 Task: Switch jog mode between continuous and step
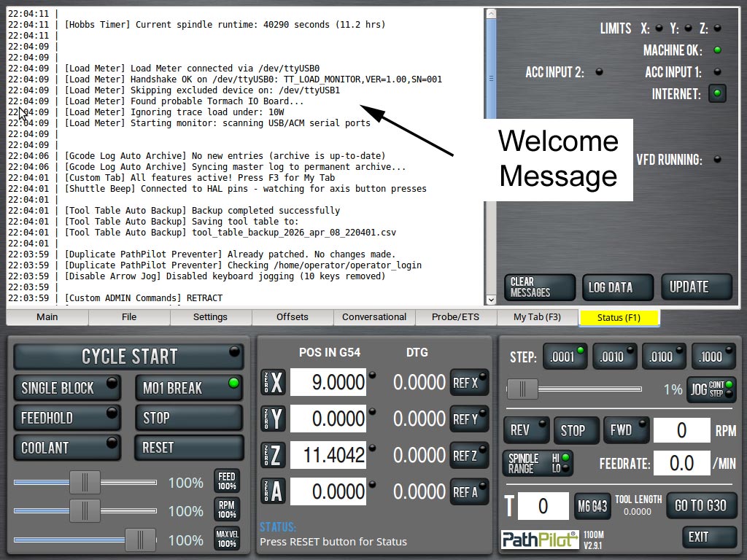pyautogui.click(x=711, y=389)
